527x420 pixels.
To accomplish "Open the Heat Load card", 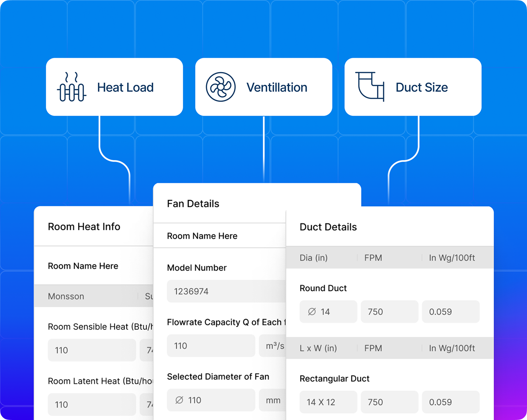I will [x=115, y=87].
